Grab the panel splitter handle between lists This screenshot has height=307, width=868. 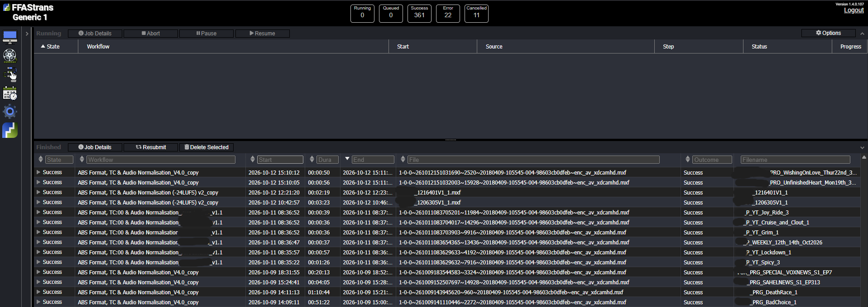pyautogui.click(x=451, y=140)
